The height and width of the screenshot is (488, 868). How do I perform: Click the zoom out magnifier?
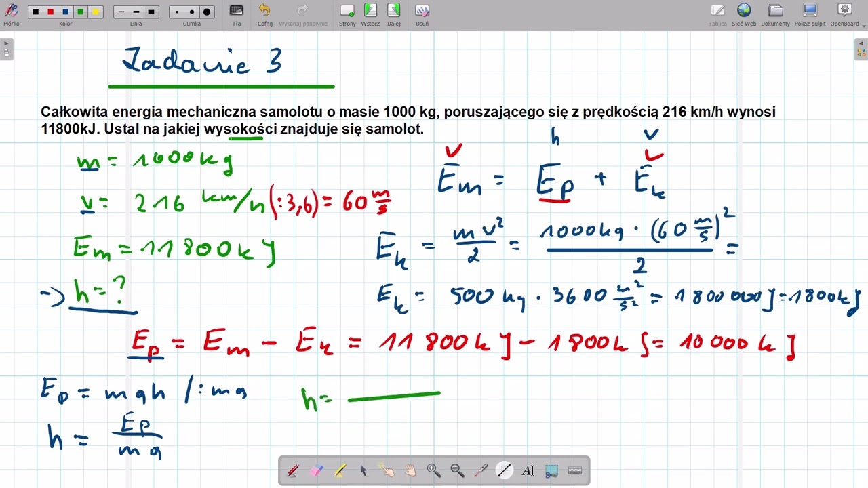tap(457, 470)
